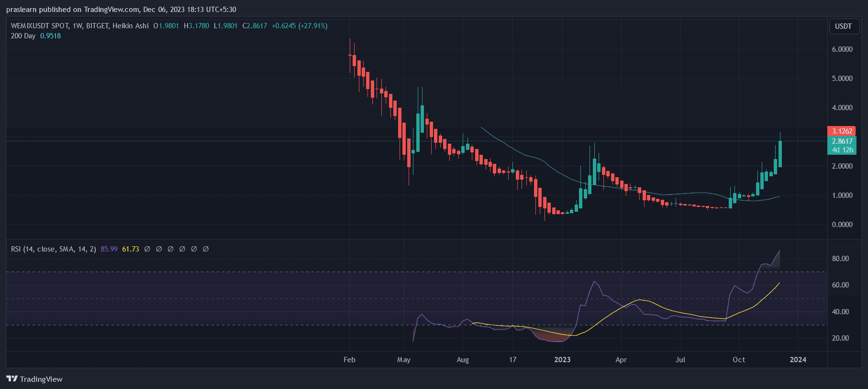Screen dimensions: 868x389
Task: Click the 2023 label on time axis
Action: coord(562,360)
